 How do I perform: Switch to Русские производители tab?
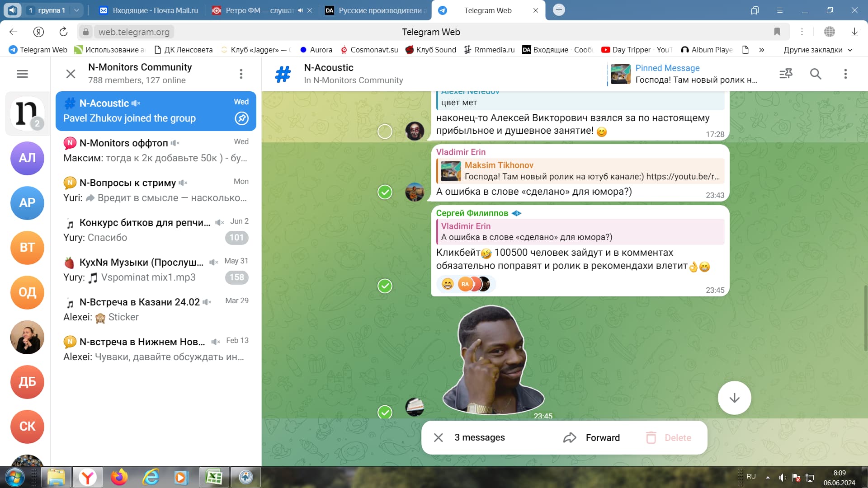pyautogui.click(x=376, y=10)
